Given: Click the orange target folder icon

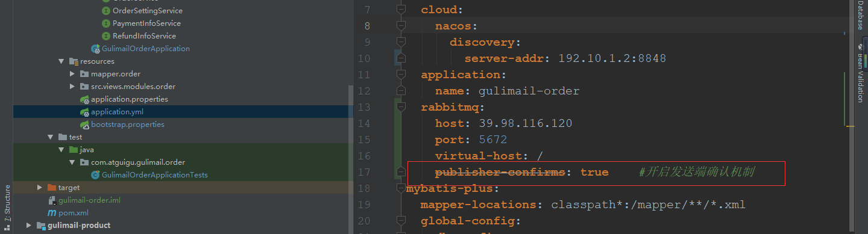Looking at the screenshot, I should (x=52, y=188).
